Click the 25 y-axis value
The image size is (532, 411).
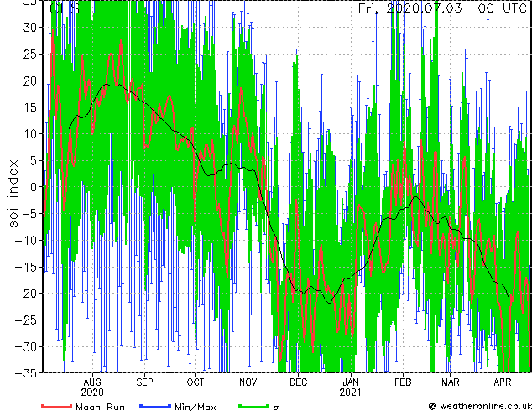point(30,54)
